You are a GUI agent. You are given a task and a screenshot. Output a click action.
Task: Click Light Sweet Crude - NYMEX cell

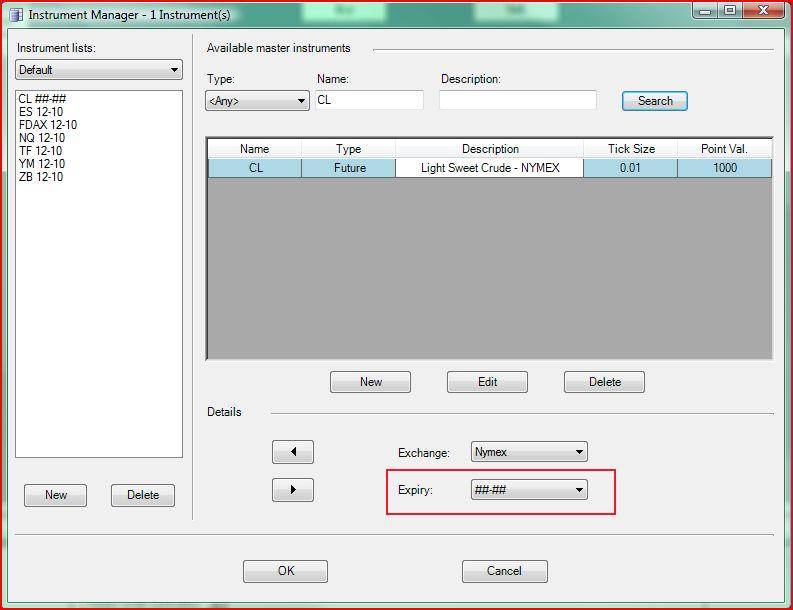(490, 168)
